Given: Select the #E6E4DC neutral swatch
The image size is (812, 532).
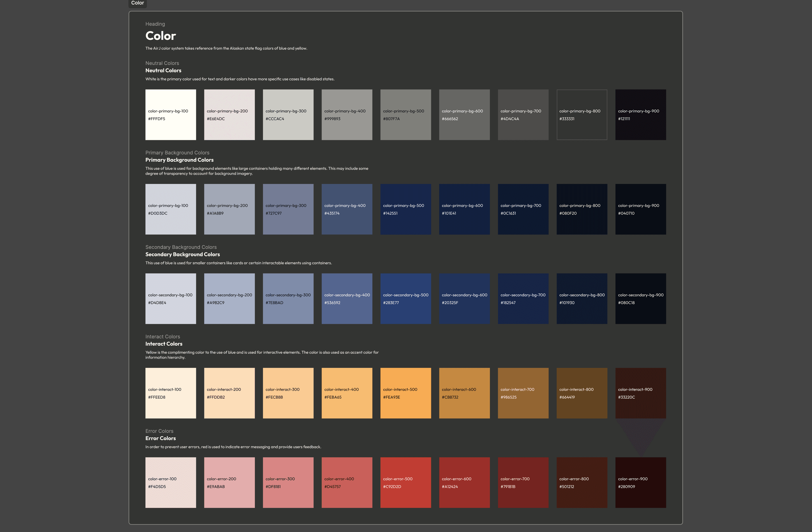Looking at the screenshot, I should (229, 115).
